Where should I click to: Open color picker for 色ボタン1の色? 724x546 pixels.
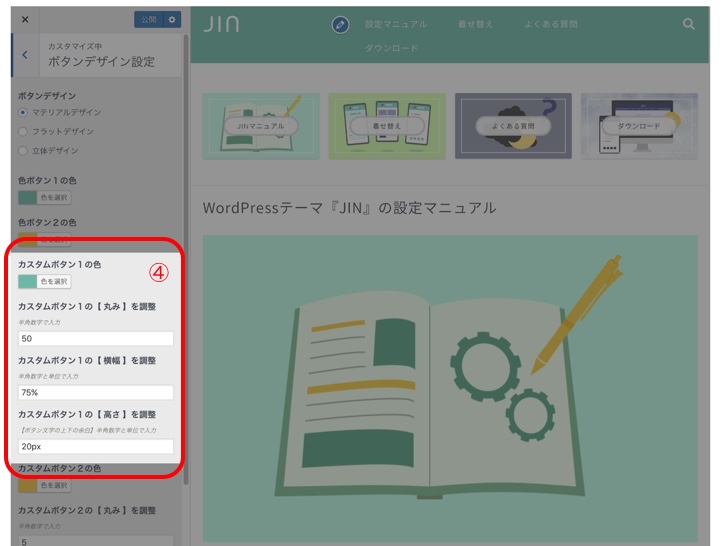(44, 197)
